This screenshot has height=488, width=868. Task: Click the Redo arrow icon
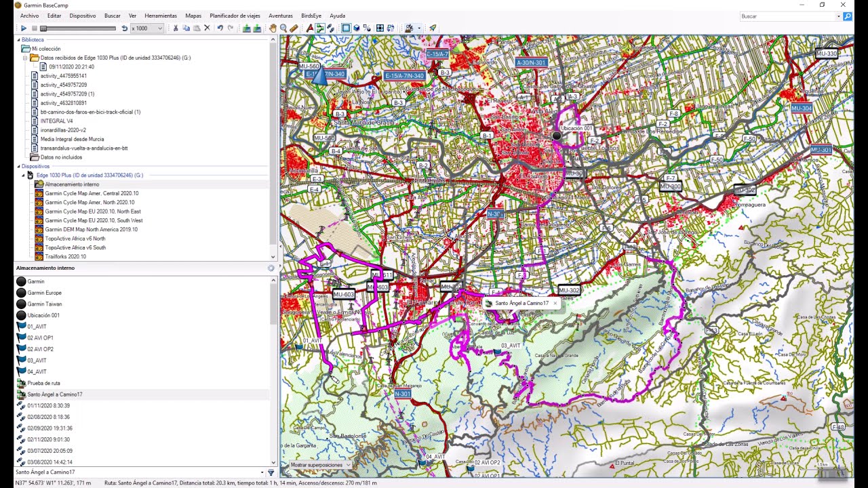(x=231, y=28)
